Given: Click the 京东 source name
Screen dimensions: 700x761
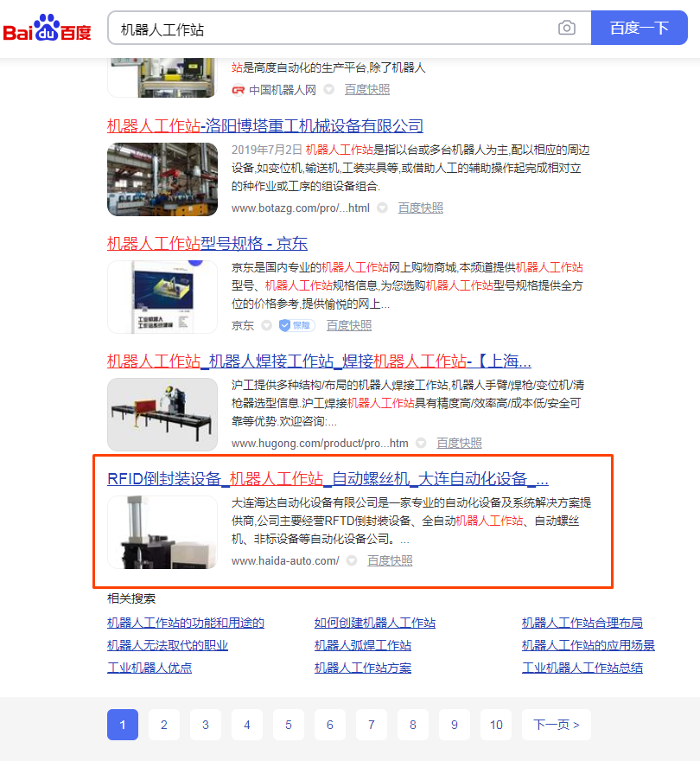Looking at the screenshot, I should [x=243, y=325].
